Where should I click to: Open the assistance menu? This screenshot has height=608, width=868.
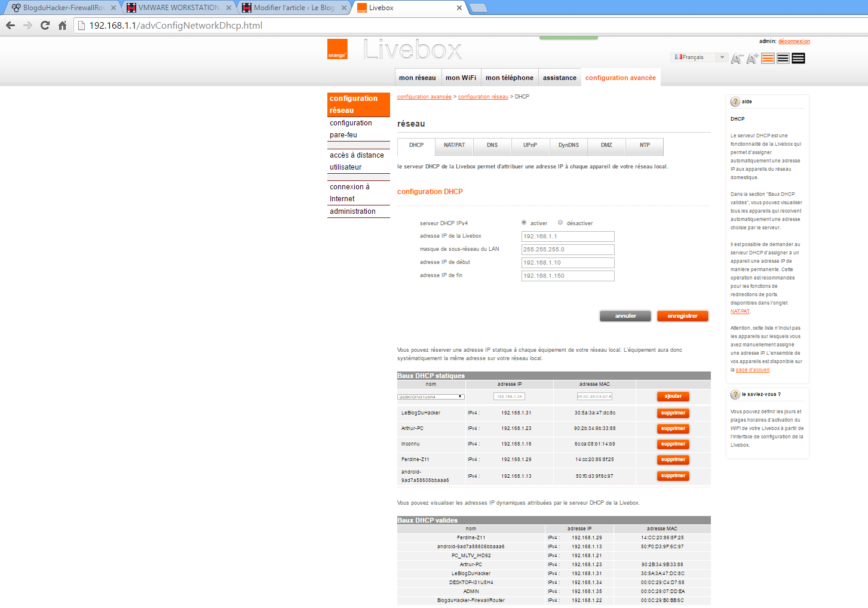[560, 78]
